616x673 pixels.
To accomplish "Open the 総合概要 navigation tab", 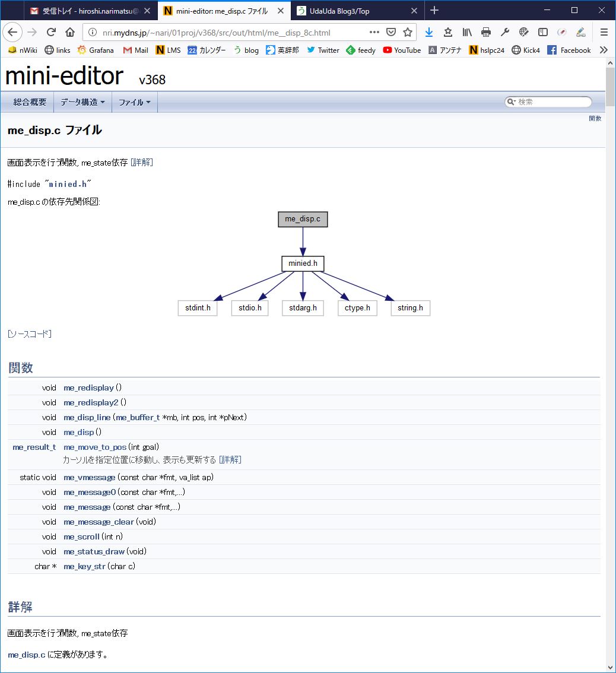I will [x=30, y=102].
